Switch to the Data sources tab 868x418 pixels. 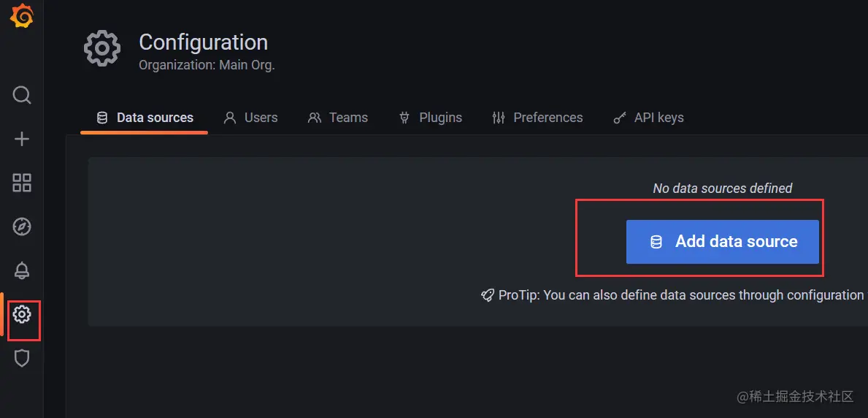coord(145,118)
